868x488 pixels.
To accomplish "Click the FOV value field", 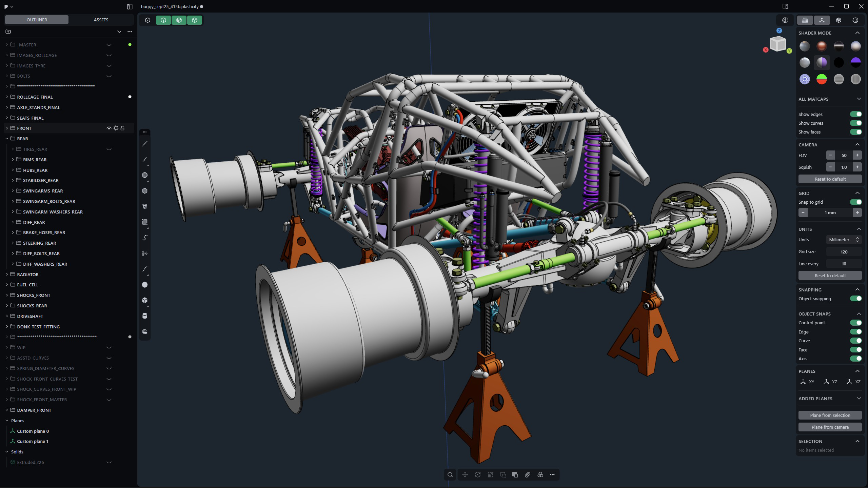I will click(x=844, y=155).
